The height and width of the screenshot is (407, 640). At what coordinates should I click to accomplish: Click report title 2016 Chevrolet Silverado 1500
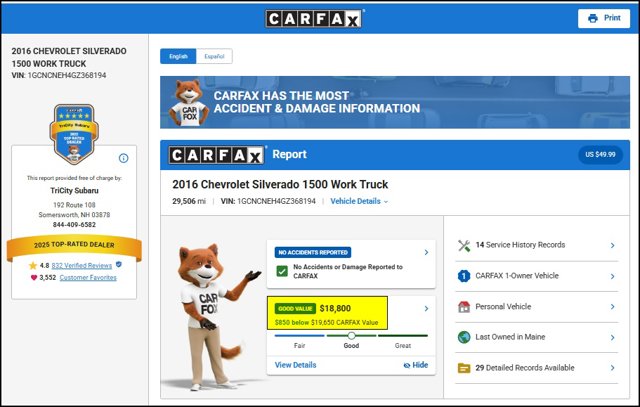[x=280, y=185]
